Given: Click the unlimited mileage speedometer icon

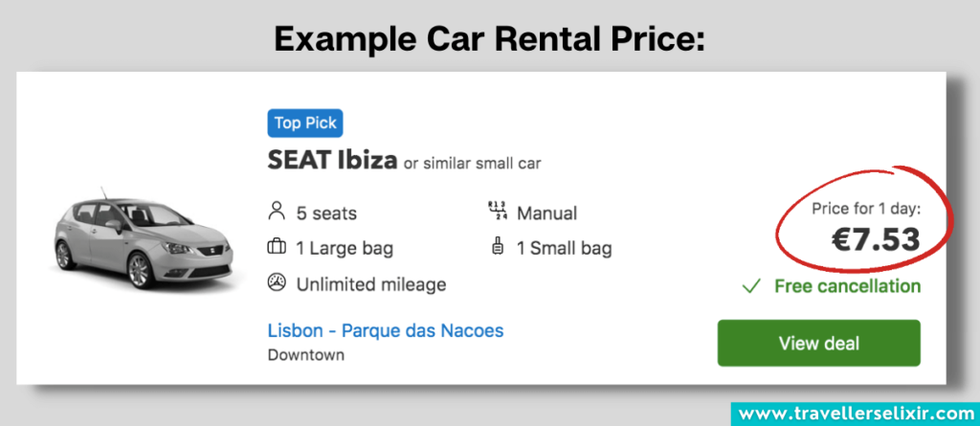Looking at the screenshot, I should click(278, 283).
